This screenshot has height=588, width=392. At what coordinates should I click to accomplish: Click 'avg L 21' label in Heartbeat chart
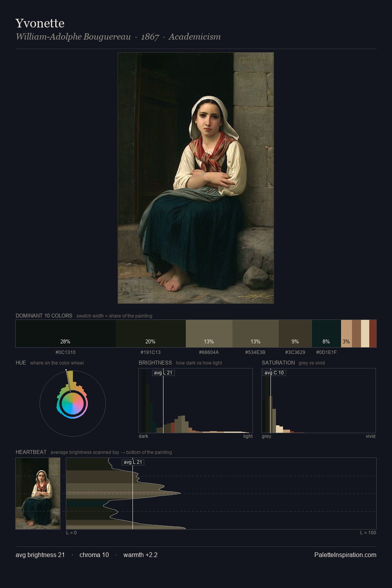[x=133, y=462]
